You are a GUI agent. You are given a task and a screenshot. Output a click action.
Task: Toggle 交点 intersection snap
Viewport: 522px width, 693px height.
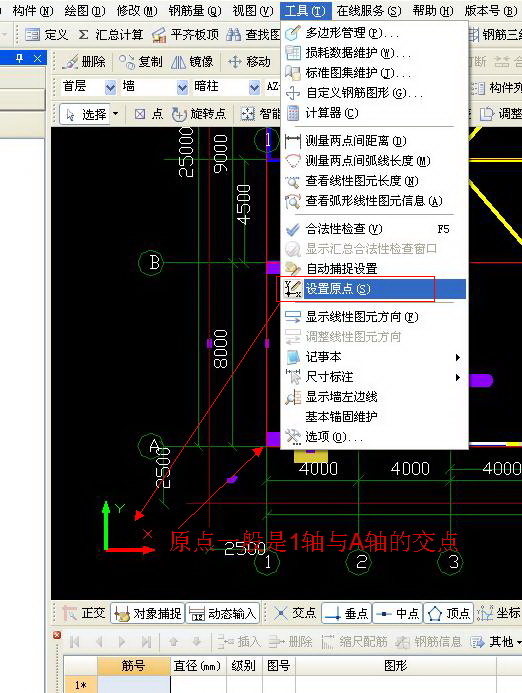295,613
